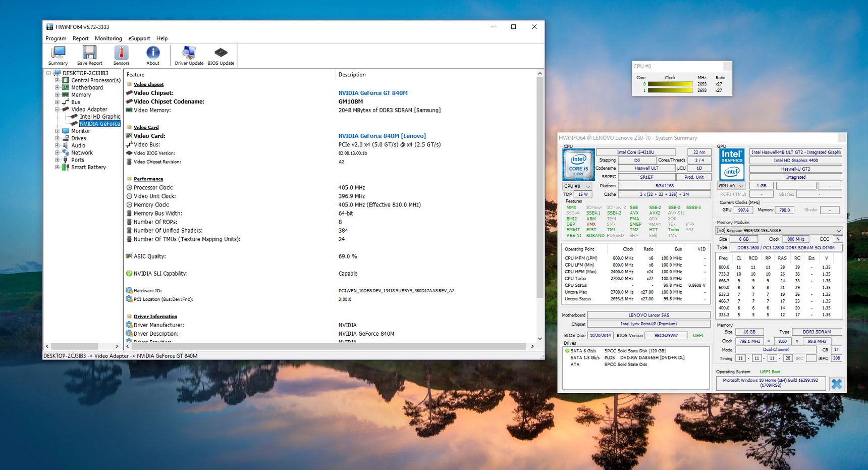The height and width of the screenshot is (470, 868).
Task: Click the Video Card row icon
Action: pyautogui.click(x=129, y=136)
